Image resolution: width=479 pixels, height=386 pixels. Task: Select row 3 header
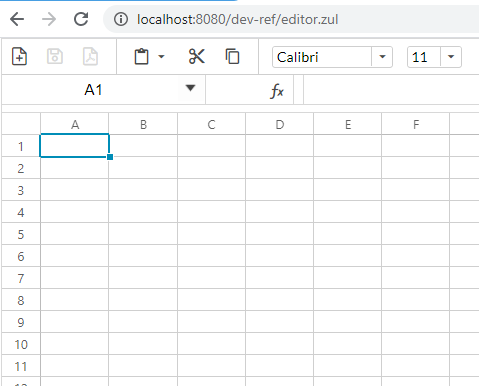point(21,190)
